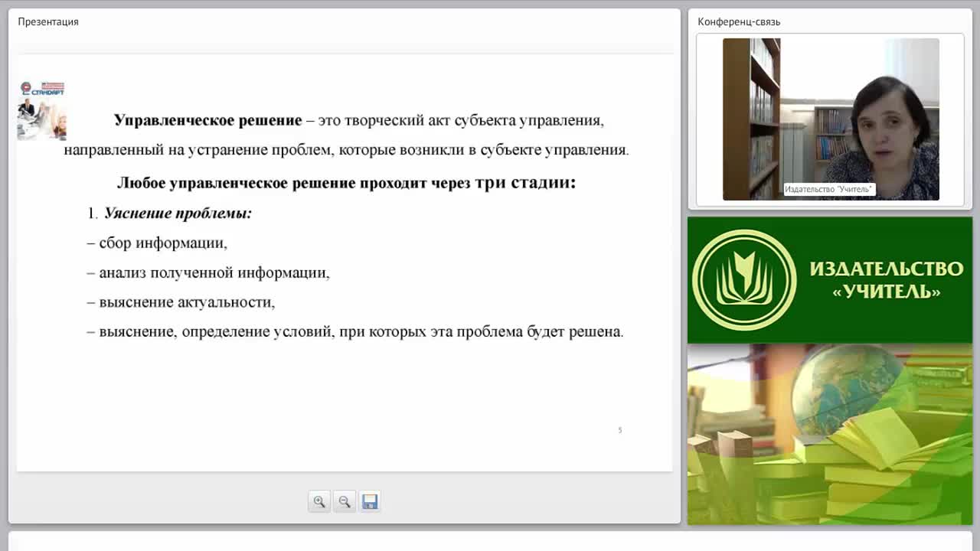Viewport: 980px width, 551px height.
Task: Click the Уяснение проблемы list item
Action: 169,214
